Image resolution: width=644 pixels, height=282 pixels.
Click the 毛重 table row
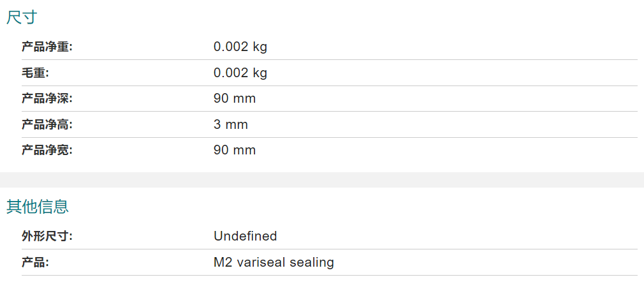coord(330,73)
